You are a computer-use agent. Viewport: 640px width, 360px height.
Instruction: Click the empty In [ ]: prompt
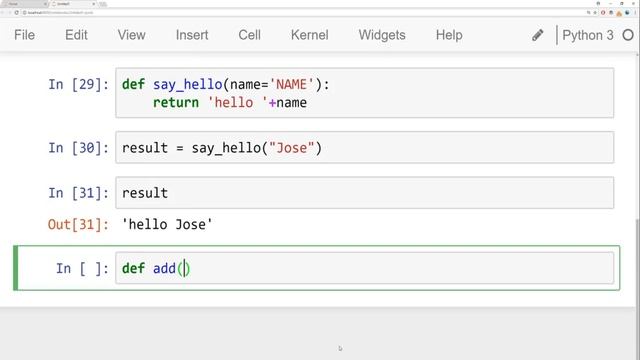pyautogui.click(x=82, y=269)
